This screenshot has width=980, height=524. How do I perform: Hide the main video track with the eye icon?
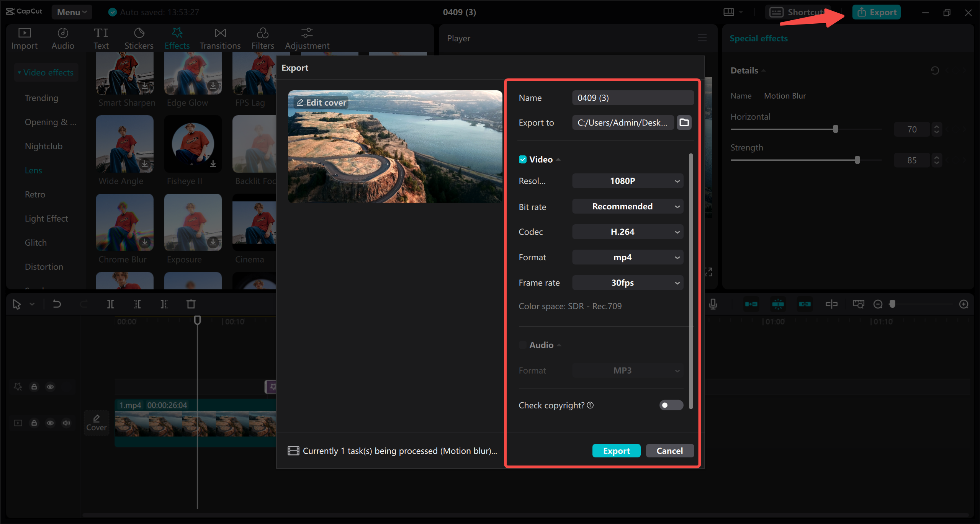[50, 423]
